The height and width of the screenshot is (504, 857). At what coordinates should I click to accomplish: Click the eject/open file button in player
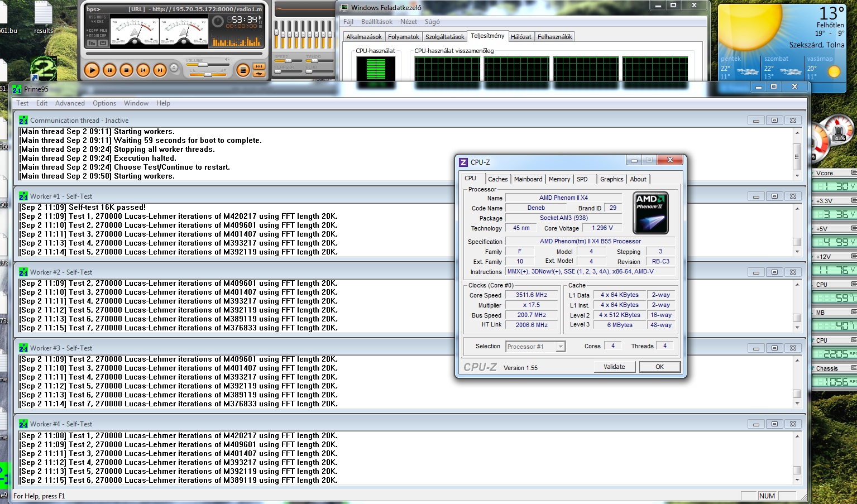coord(174,68)
